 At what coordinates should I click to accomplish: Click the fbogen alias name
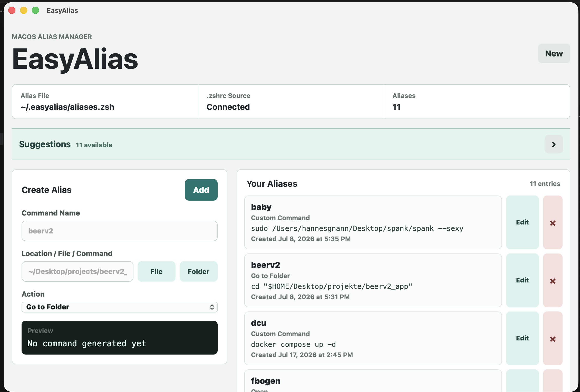(x=266, y=381)
